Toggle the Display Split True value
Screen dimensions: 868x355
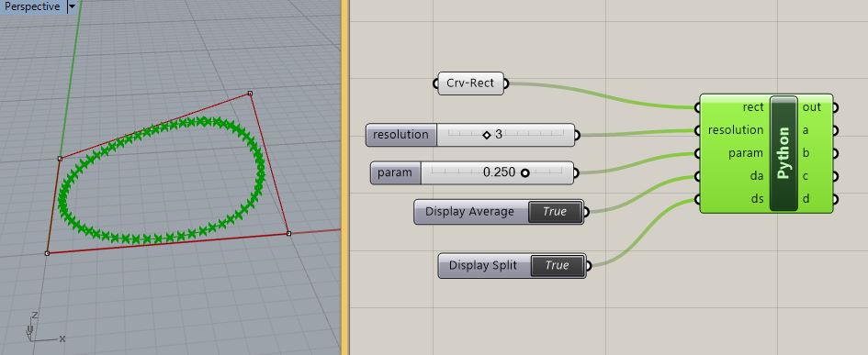point(557,265)
